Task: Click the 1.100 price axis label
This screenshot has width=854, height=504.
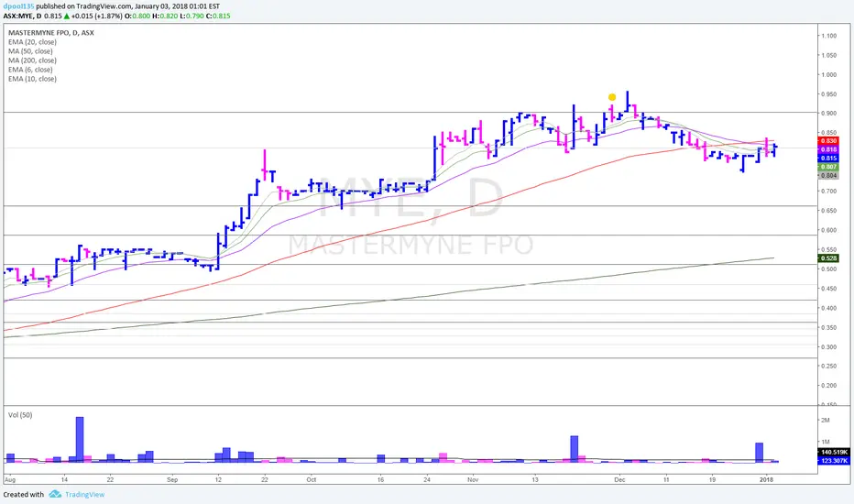Action: click(829, 36)
